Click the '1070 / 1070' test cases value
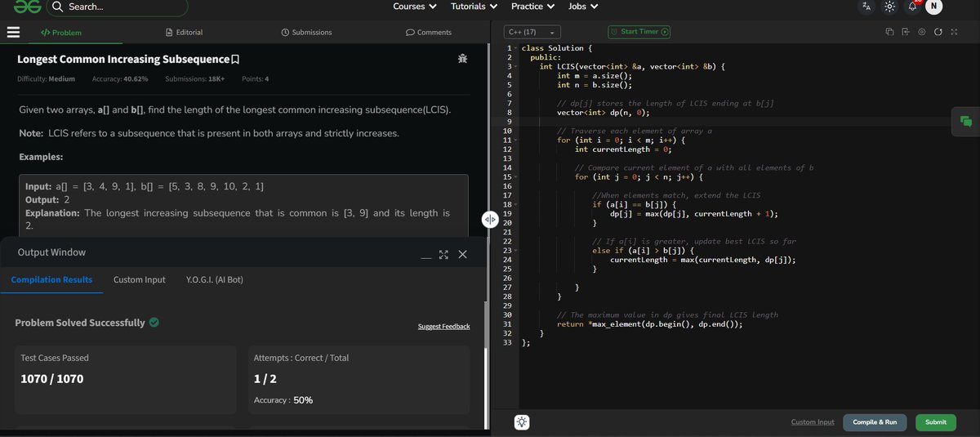 (x=51, y=379)
